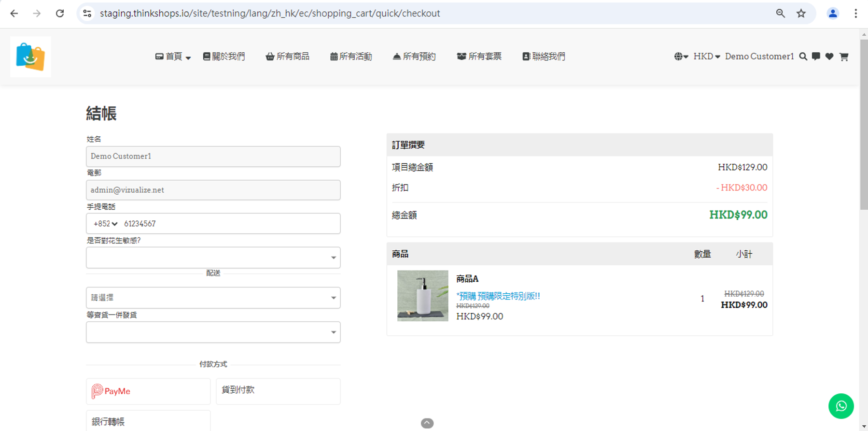Click the globe language icon
Viewport: 868px width, 431px height.
[681, 57]
